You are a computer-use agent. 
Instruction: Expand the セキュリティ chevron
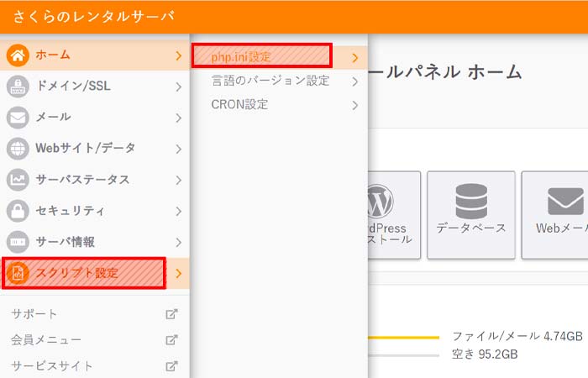click(178, 212)
